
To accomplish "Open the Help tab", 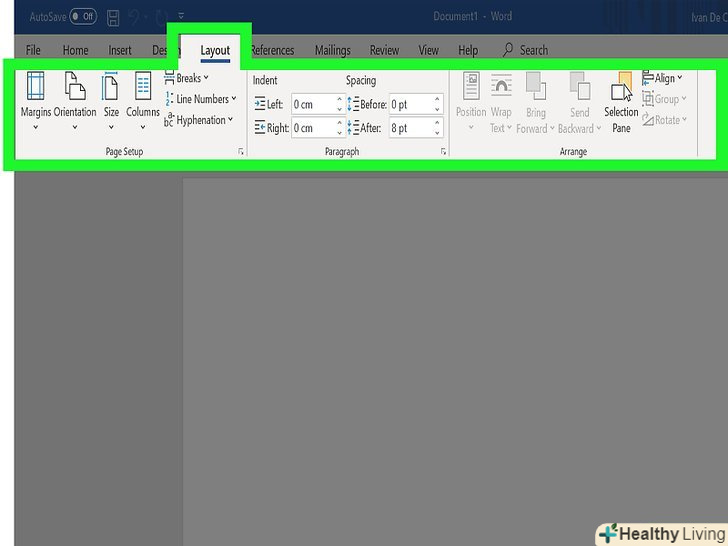I will pos(468,50).
